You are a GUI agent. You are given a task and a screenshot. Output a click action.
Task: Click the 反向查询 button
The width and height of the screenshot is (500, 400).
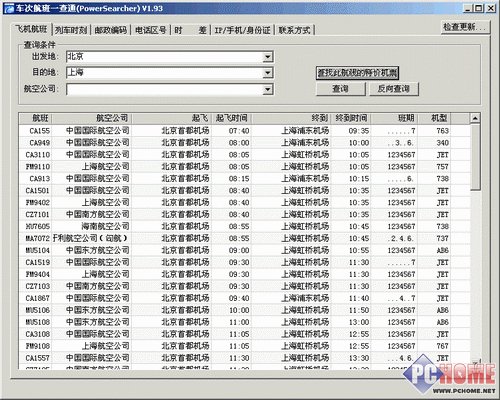(393, 89)
